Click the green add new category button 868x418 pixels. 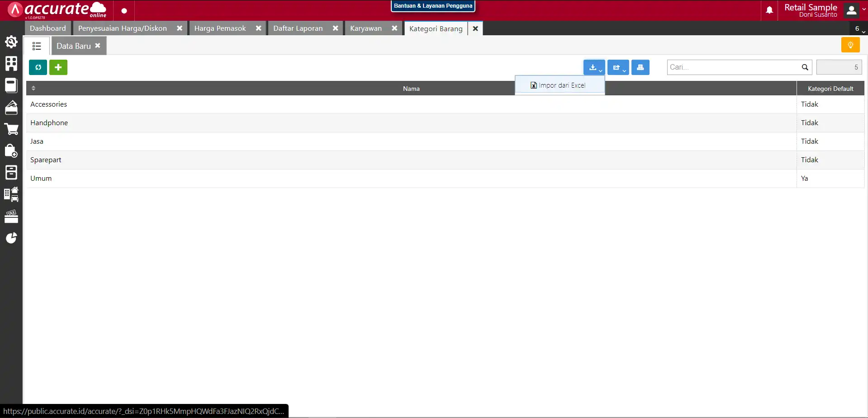pyautogui.click(x=58, y=67)
